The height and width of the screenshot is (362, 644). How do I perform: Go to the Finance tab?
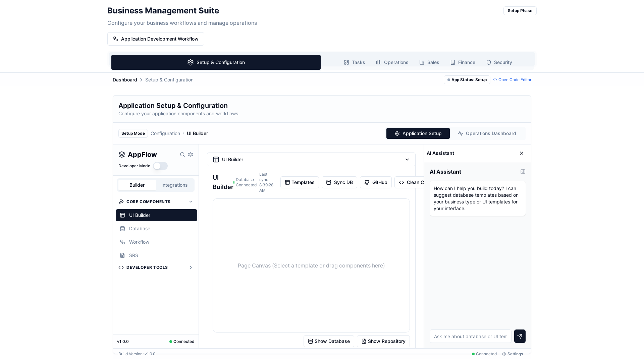coord(463,62)
